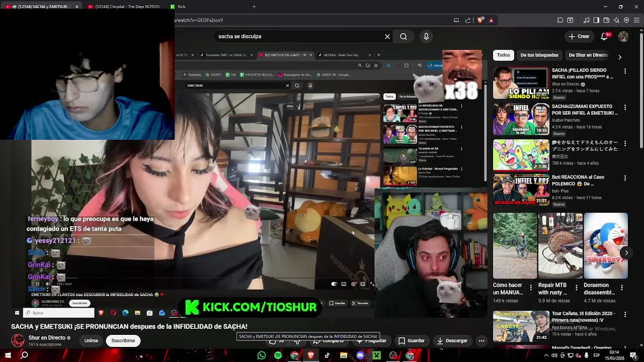Image resolution: width=644 pixels, height=362 pixels.
Task: Select the 'De tus búsquedas' chip
Action: [539, 55]
